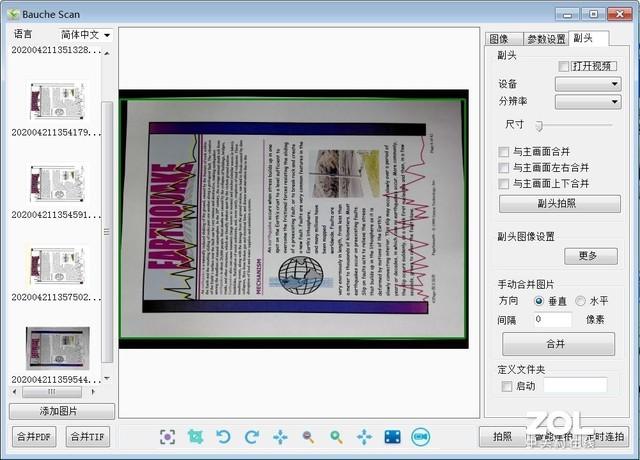The height and width of the screenshot is (460, 640).
Task: Check the 与主画面左右合并 option
Action: point(504,168)
